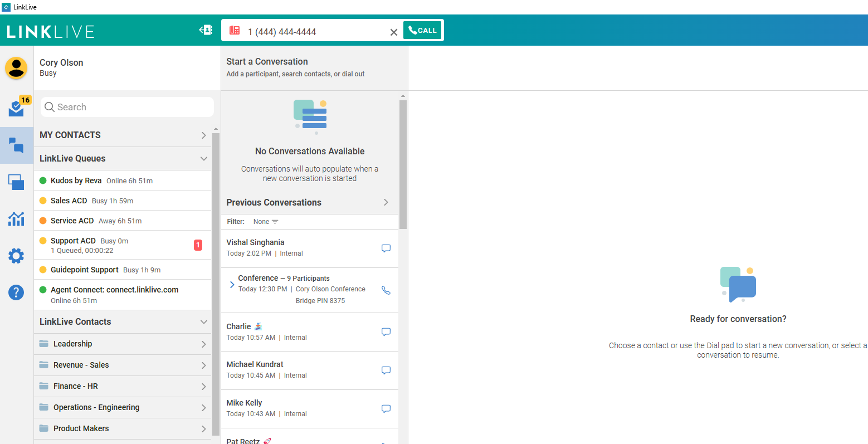
Task: Expand the Conference 9 Participants entry
Action: [x=232, y=285]
